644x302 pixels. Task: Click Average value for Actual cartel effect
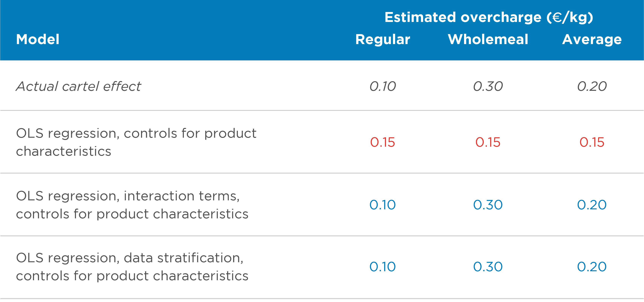592,86
